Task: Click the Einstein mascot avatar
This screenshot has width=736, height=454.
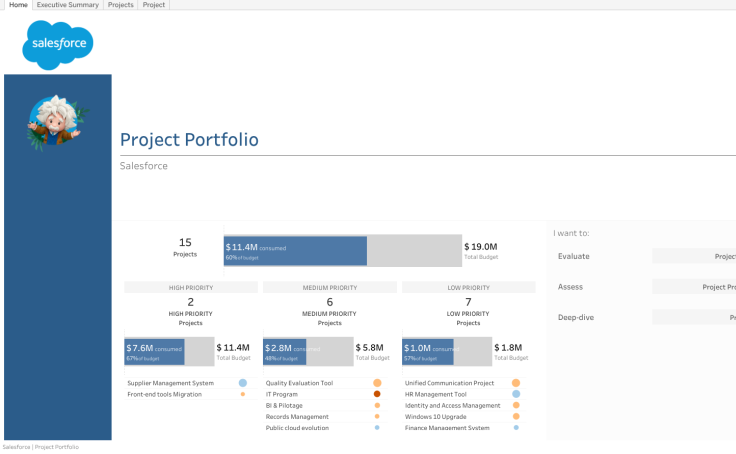Action: pyautogui.click(x=57, y=123)
